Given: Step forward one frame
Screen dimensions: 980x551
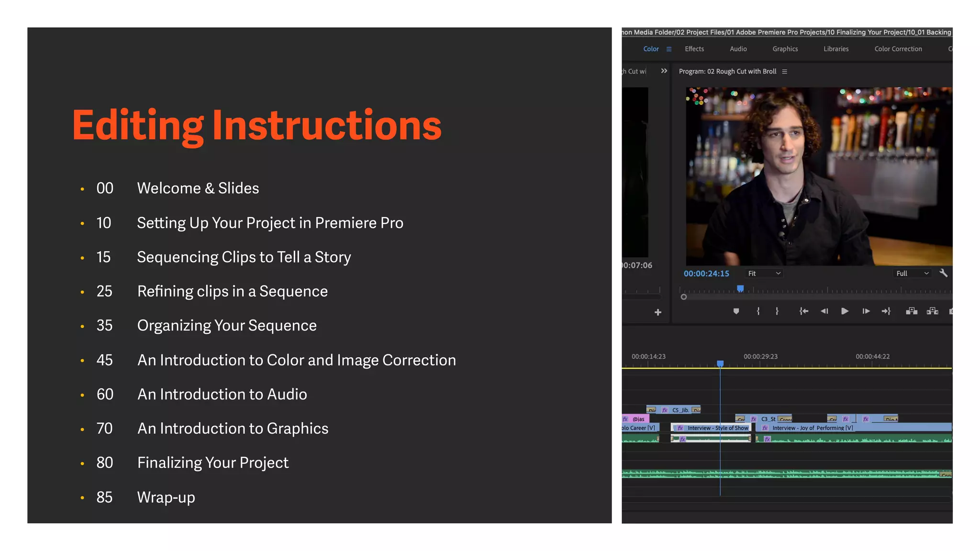Looking at the screenshot, I should coord(866,311).
